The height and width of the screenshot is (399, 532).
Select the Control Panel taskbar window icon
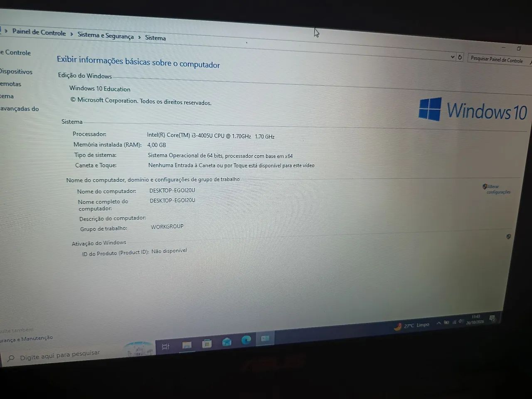click(265, 339)
